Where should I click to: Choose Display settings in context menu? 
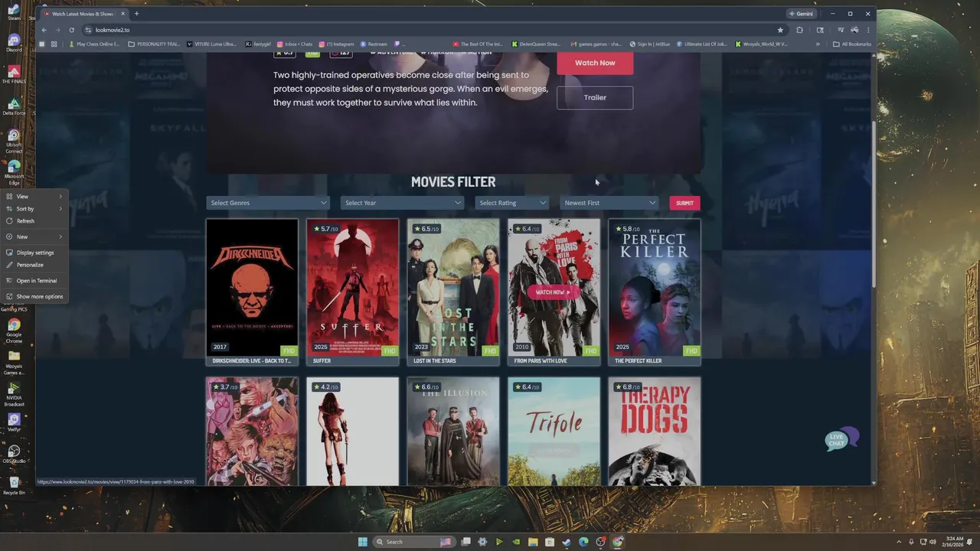pyautogui.click(x=34, y=253)
